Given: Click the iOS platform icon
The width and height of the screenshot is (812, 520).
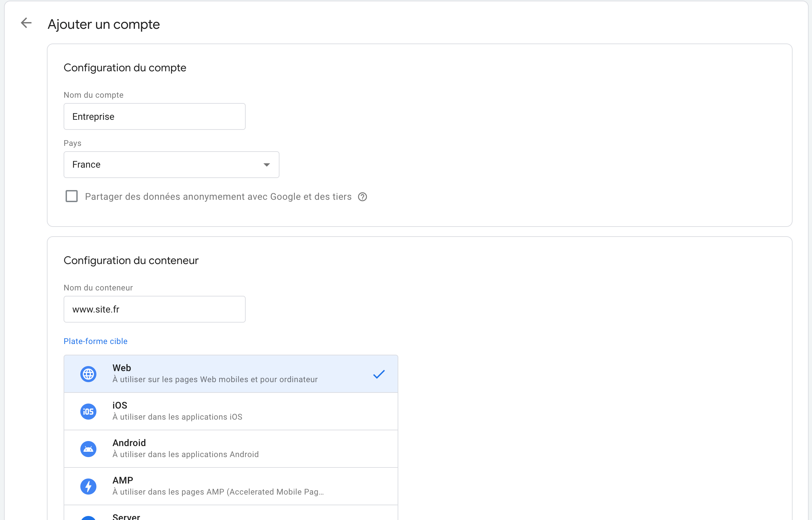Looking at the screenshot, I should click(88, 411).
